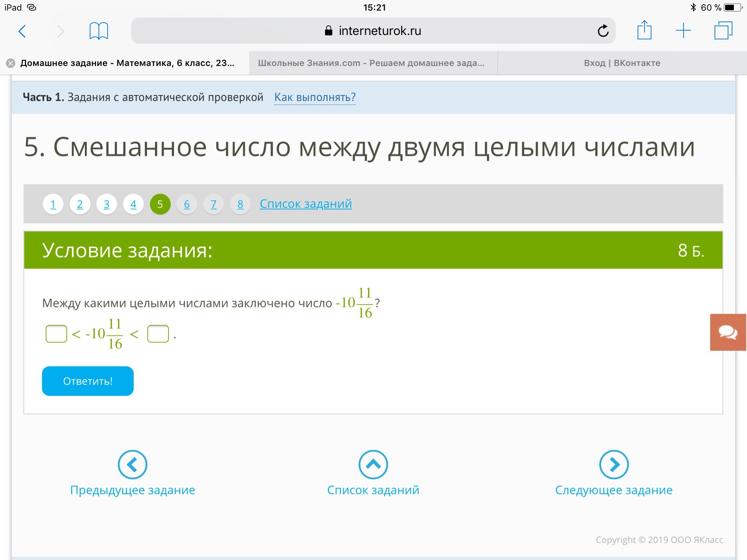
Task: Tap the Safari back arrow
Action: tap(22, 31)
